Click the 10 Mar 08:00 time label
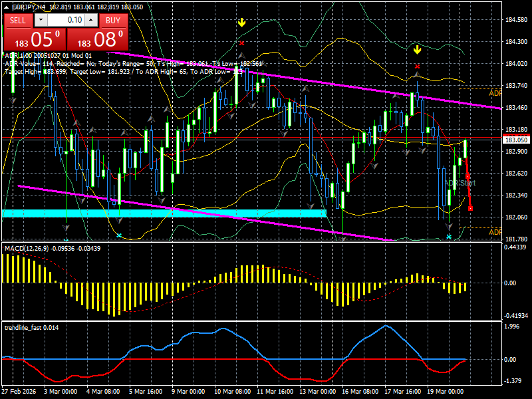 (x=232, y=391)
